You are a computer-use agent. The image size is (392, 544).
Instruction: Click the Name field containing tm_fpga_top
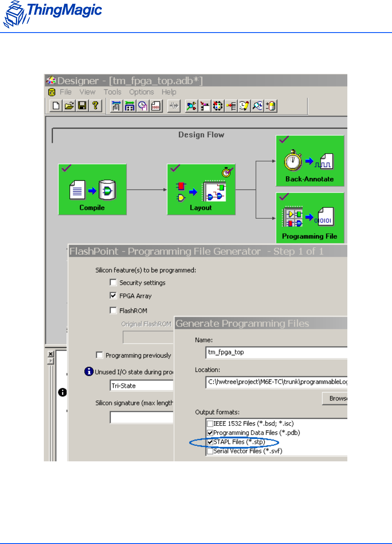point(276,352)
